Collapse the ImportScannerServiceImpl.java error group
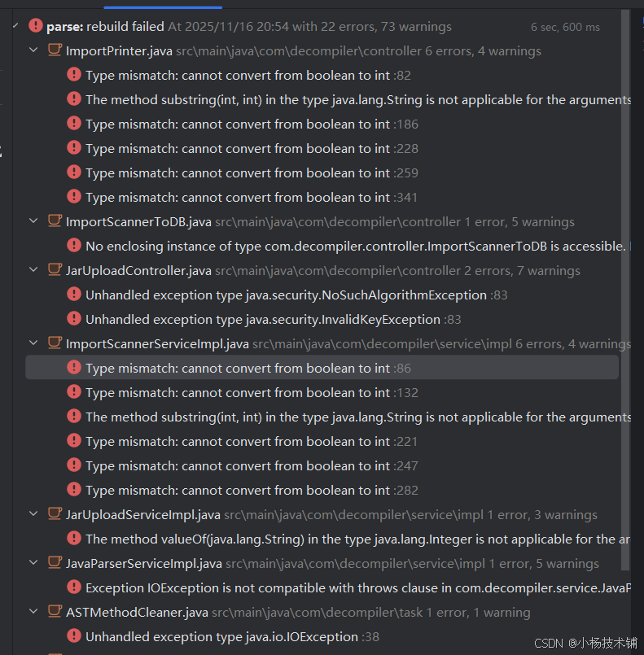This screenshot has width=644, height=655. point(33,343)
